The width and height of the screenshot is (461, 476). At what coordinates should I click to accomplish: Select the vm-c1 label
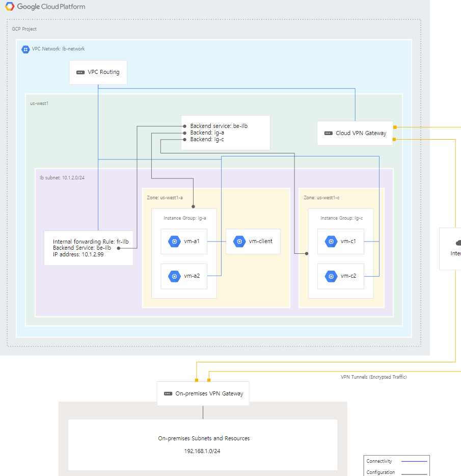348,242
